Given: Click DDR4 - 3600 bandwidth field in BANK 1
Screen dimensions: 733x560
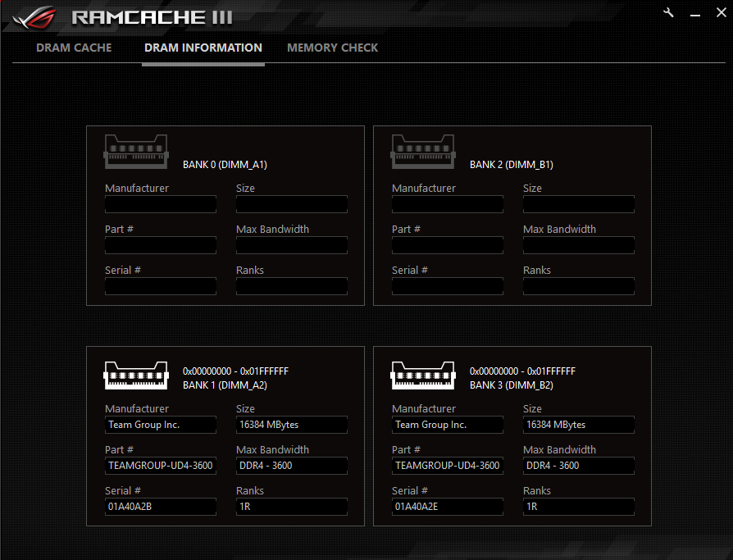Looking at the screenshot, I should click(x=292, y=466).
